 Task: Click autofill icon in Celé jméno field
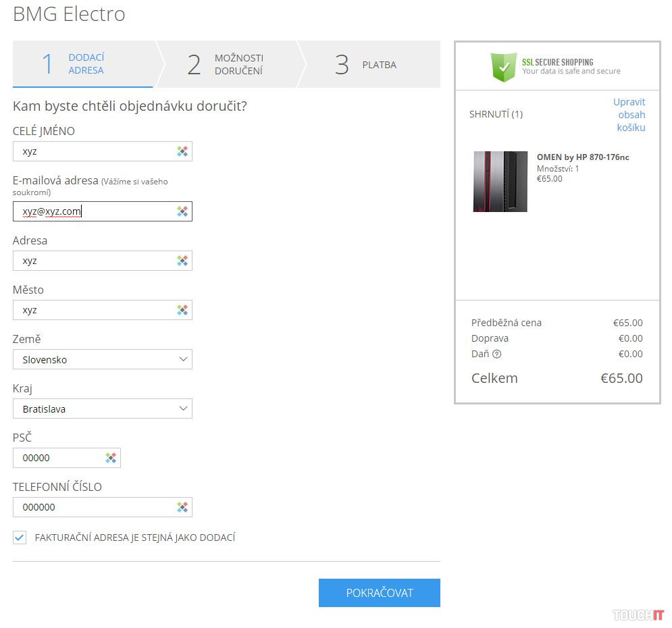click(x=182, y=151)
